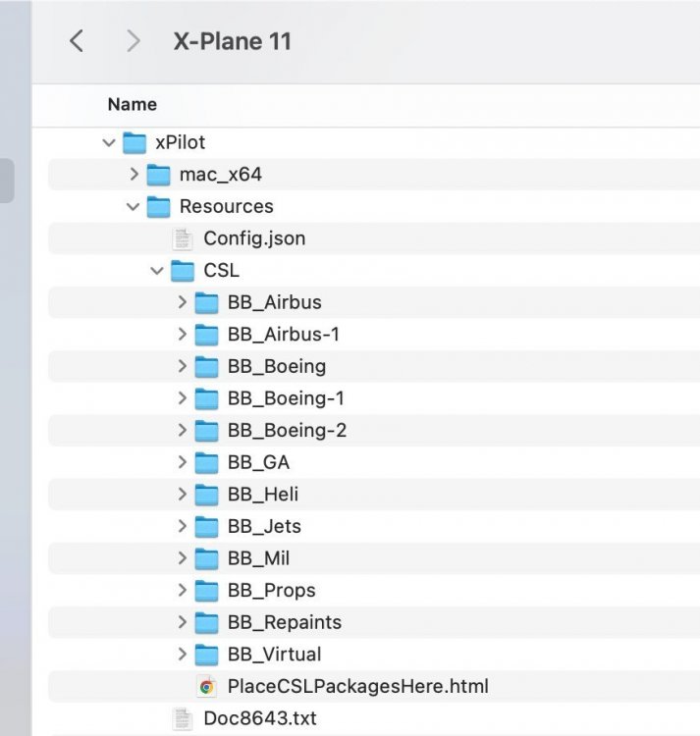The height and width of the screenshot is (736, 700).
Task: Select the BB_Airbus row name
Action: tap(275, 302)
